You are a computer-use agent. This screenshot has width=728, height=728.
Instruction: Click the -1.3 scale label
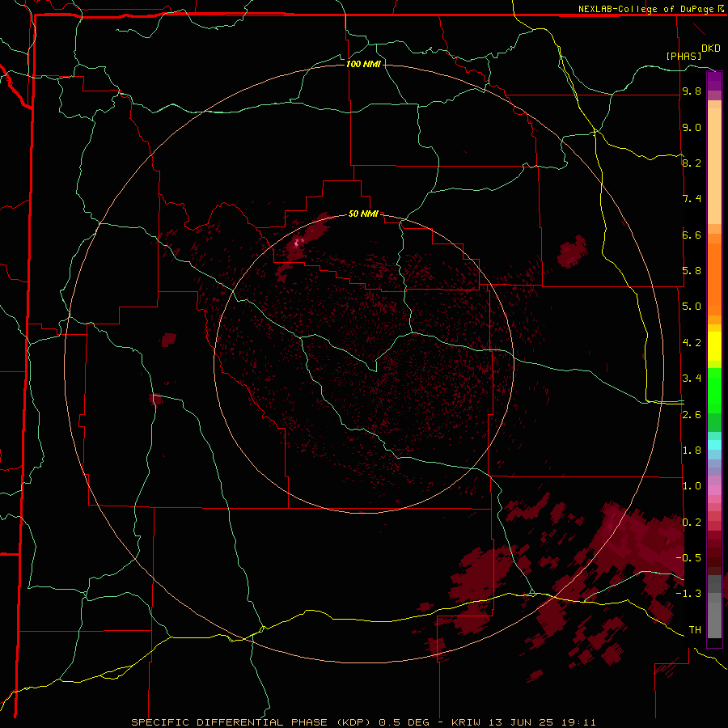(688, 594)
